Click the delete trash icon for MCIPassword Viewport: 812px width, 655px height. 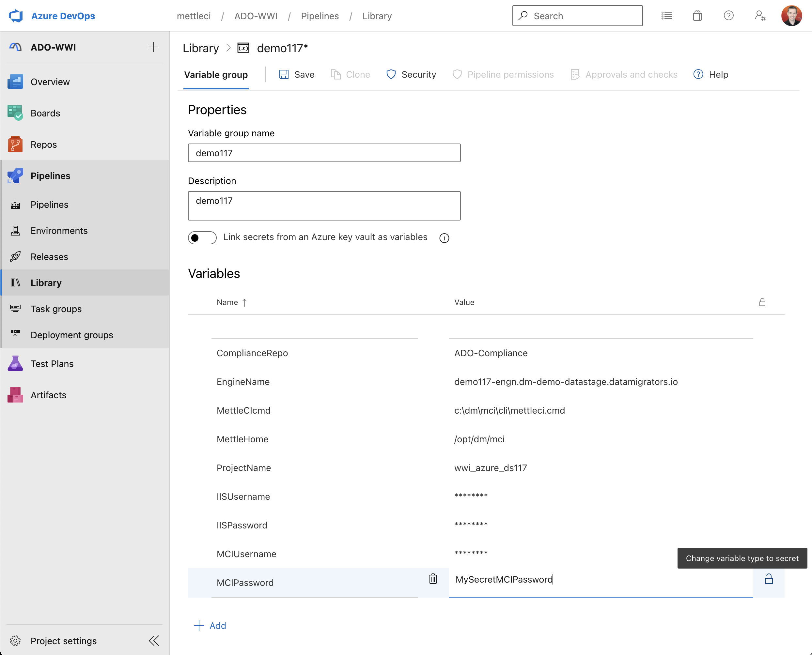pos(433,578)
